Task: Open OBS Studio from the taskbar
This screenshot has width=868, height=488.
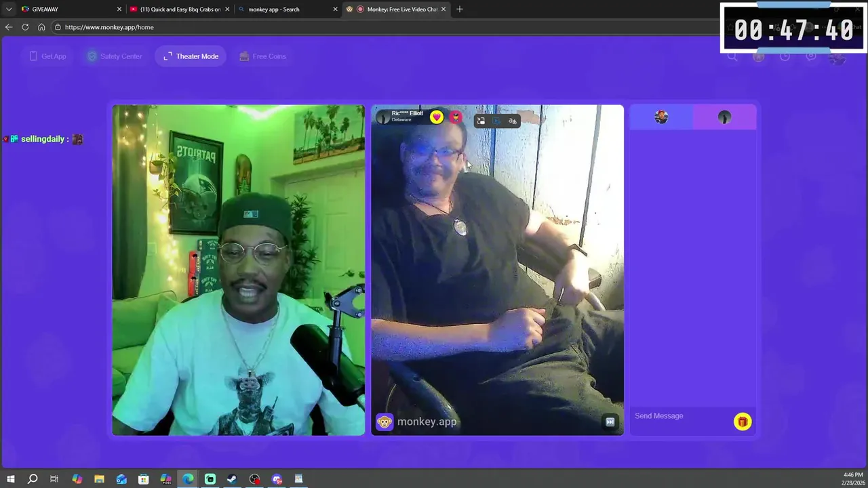Action: pyautogui.click(x=254, y=479)
